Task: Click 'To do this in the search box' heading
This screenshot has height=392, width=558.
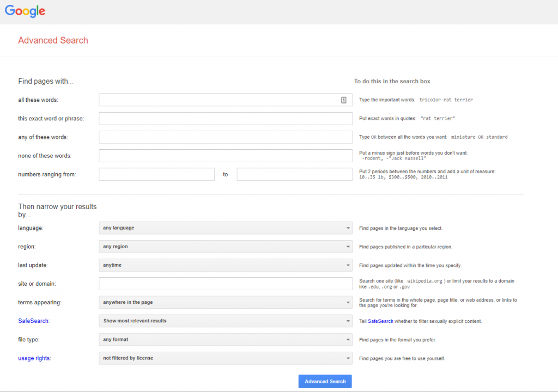Action: coord(392,81)
